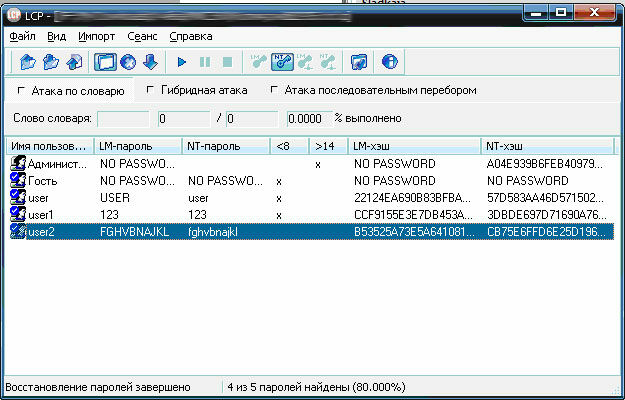Click NT hash A04E939B6FEB40979 cell

[x=545, y=164]
